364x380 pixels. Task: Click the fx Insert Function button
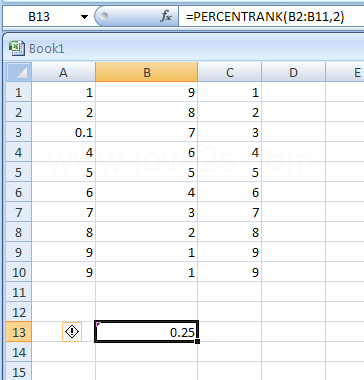[166, 16]
